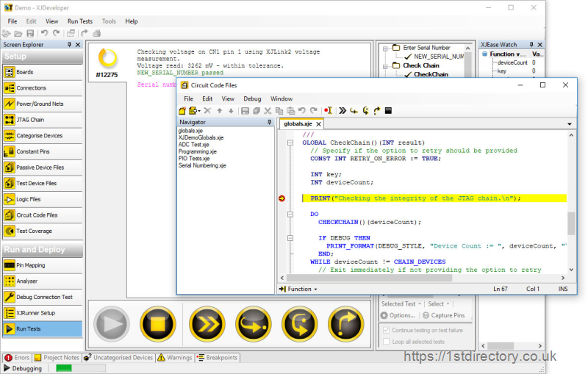Open the Selected Test dropdown
The width and height of the screenshot is (588, 374).
coord(401,304)
